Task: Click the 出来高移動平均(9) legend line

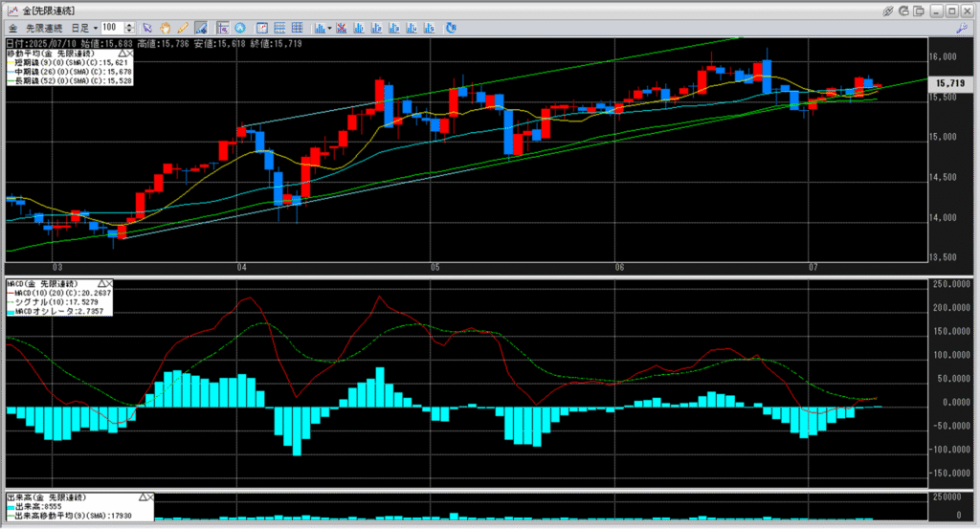Action: [x=69, y=516]
